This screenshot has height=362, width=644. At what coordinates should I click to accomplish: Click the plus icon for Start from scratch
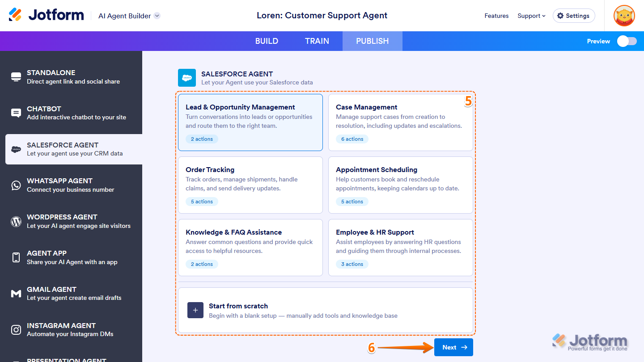[x=195, y=311]
